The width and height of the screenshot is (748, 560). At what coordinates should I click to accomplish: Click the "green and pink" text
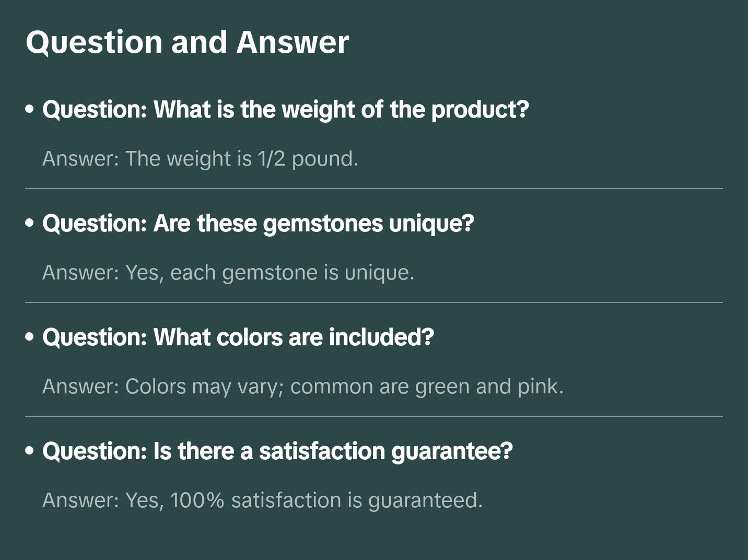click(x=488, y=387)
